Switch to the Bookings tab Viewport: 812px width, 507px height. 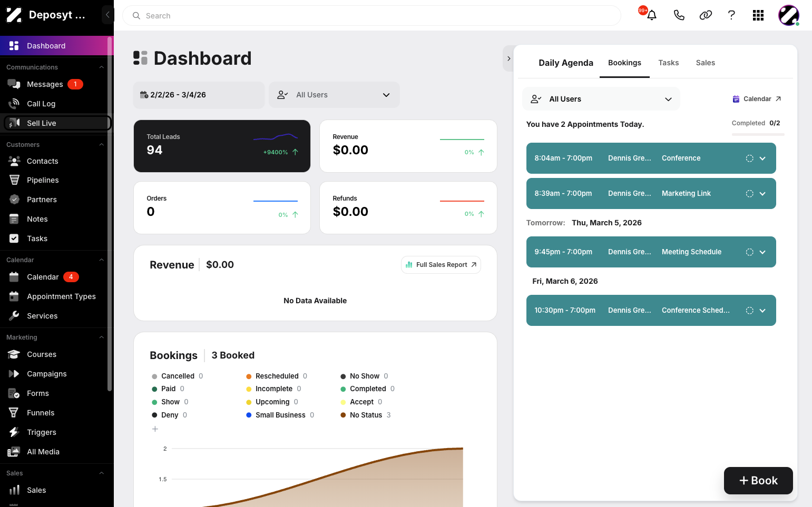coord(624,63)
